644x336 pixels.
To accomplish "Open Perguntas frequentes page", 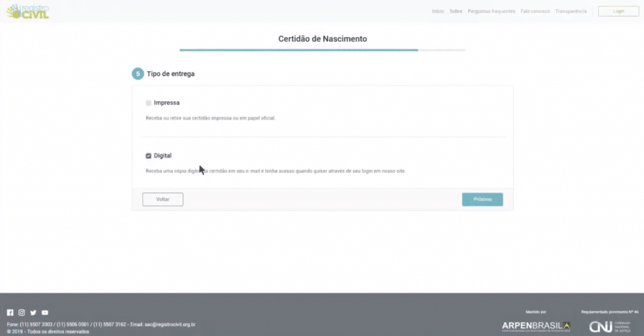I will tap(491, 11).
